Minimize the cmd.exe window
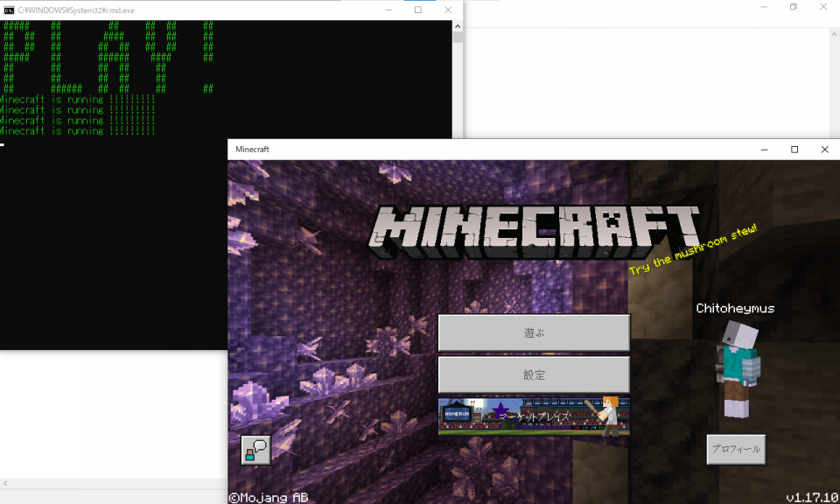Viewport: 840px width, 504px height. [x=388, y=10]
